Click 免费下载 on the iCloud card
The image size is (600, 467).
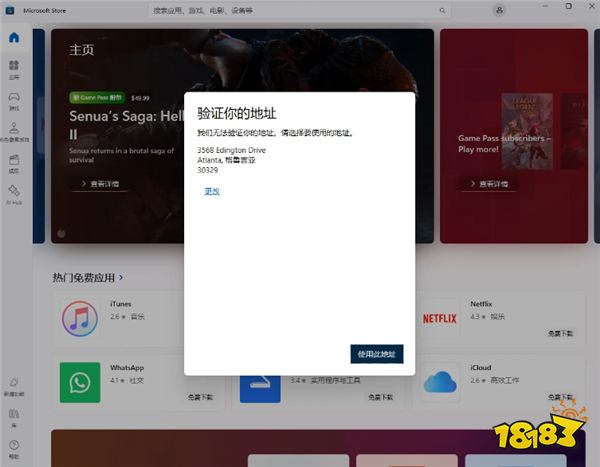[x=561, y=397]
